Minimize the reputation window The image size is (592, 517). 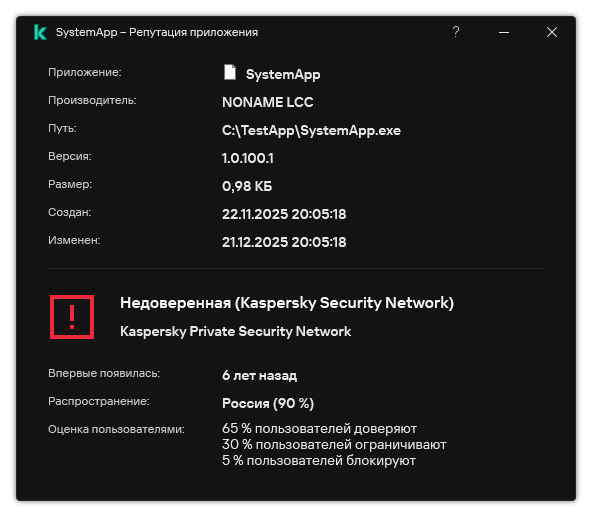click(x=504, y=32)
